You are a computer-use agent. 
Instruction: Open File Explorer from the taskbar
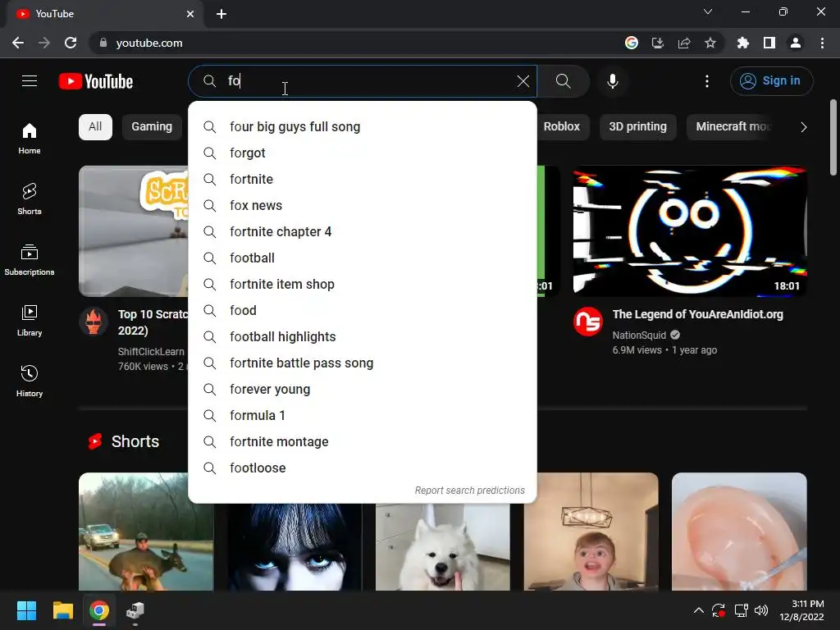pyautogui.click(x=62, y=610)
